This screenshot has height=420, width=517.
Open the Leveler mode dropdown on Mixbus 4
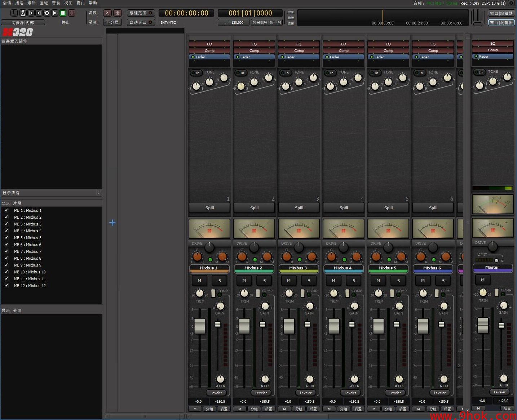click(x=350, y=393)
